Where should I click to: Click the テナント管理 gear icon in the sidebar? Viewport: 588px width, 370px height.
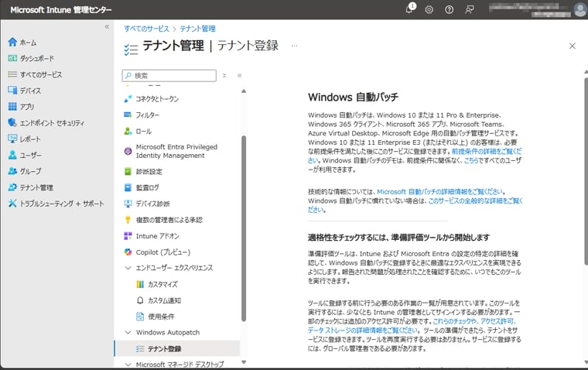coord(12,187)
